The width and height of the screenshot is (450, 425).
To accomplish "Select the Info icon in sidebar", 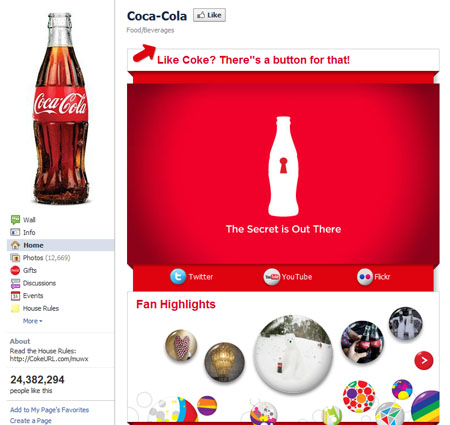I will [x=15, y=232].
